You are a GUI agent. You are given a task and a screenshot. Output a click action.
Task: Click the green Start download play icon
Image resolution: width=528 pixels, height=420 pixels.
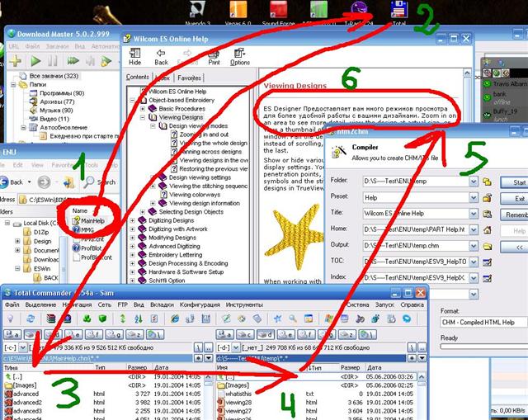35,61
